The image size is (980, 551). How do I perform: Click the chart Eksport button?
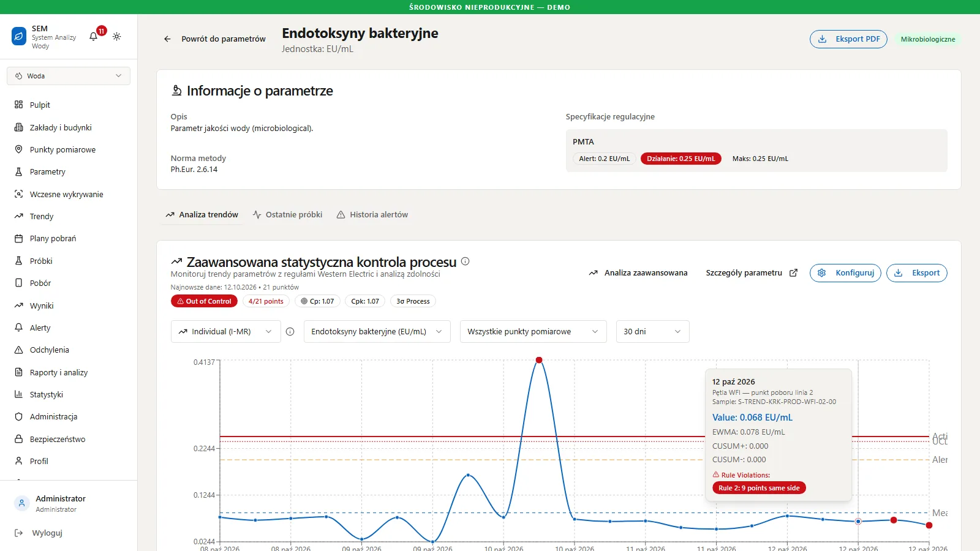tap(916, 273)
